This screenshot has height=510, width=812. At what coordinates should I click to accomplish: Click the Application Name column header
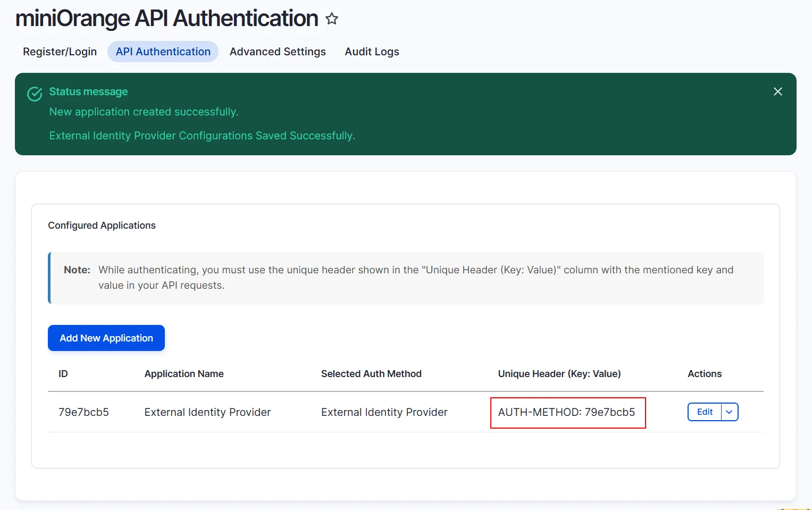coord(184,374)
